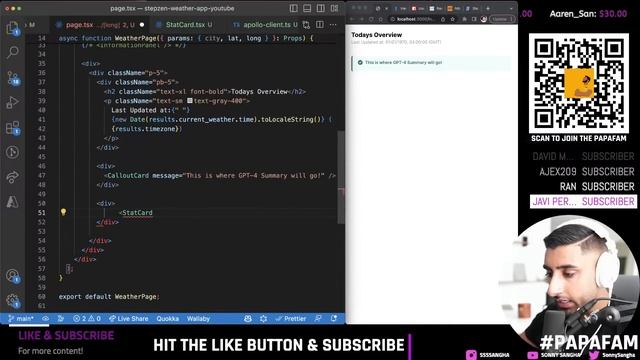Click the feedback icon in status bar

point(318,319)
